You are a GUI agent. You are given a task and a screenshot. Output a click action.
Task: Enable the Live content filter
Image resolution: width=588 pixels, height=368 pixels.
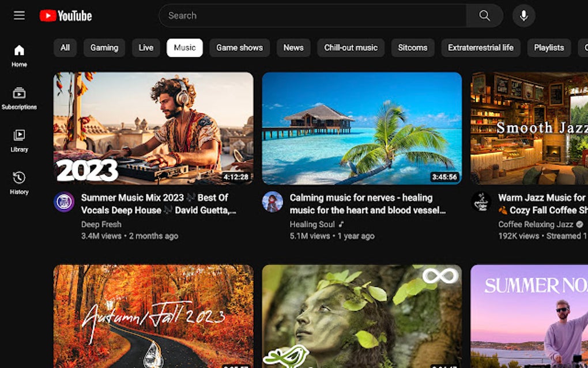145,48
